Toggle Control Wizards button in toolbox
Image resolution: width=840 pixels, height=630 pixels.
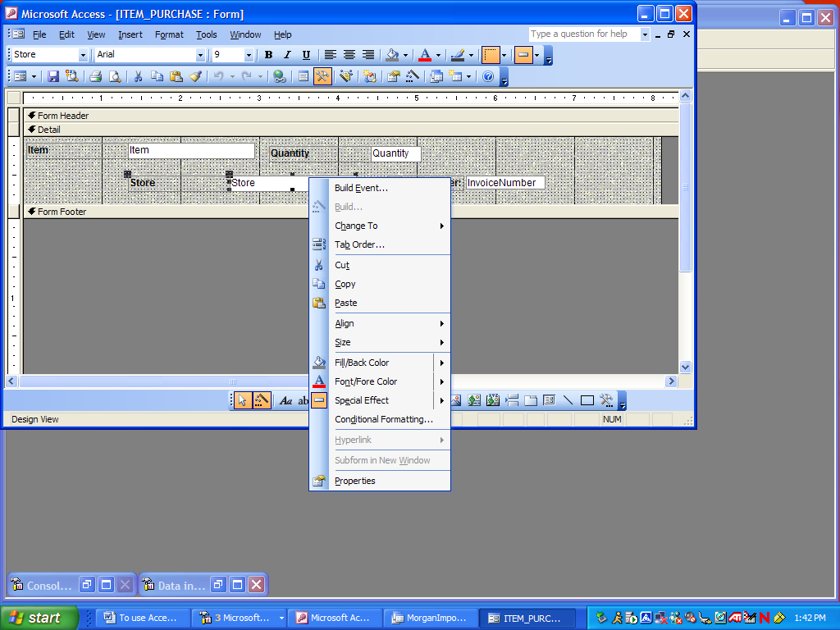(262, 401)
